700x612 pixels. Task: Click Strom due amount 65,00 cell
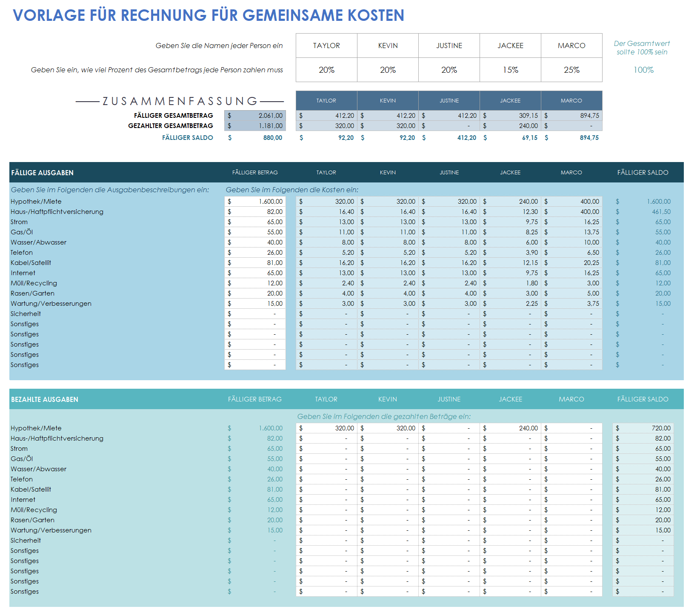point(255,222)
